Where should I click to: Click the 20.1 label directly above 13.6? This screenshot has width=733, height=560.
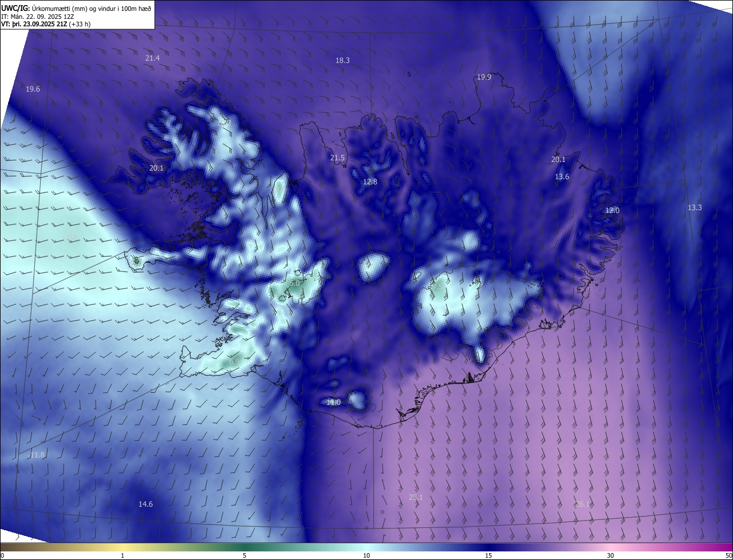558,159
